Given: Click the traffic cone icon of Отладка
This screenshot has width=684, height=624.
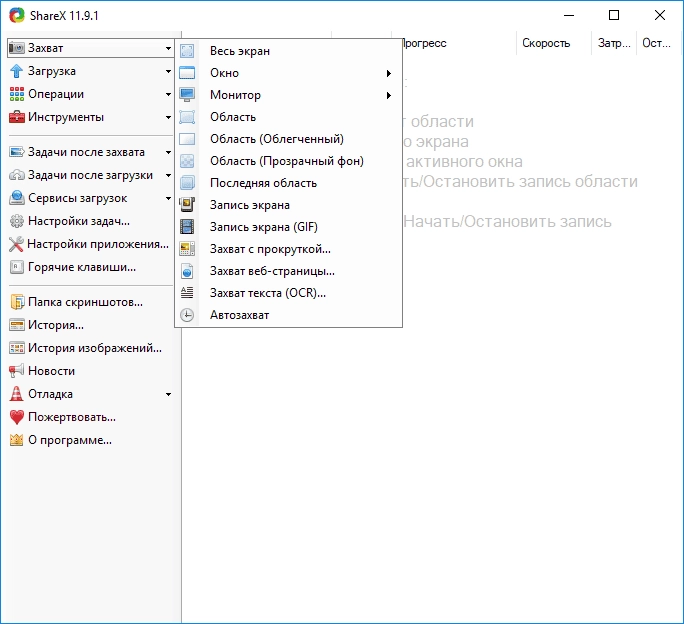Looking at the screenshot, I should [17, 394].
